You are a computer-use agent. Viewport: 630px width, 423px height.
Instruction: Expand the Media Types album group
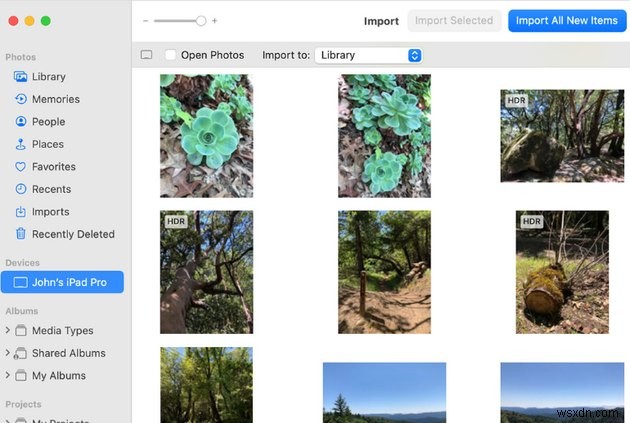[x=7, y=330]
